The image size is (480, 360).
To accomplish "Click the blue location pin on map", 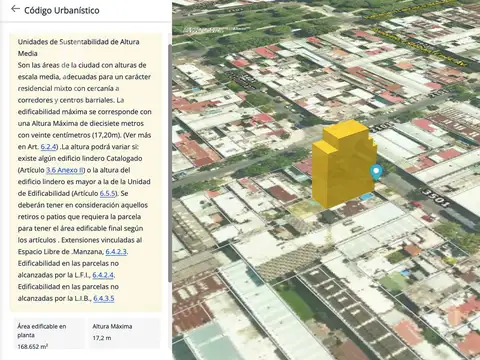I will click(376, 172).
